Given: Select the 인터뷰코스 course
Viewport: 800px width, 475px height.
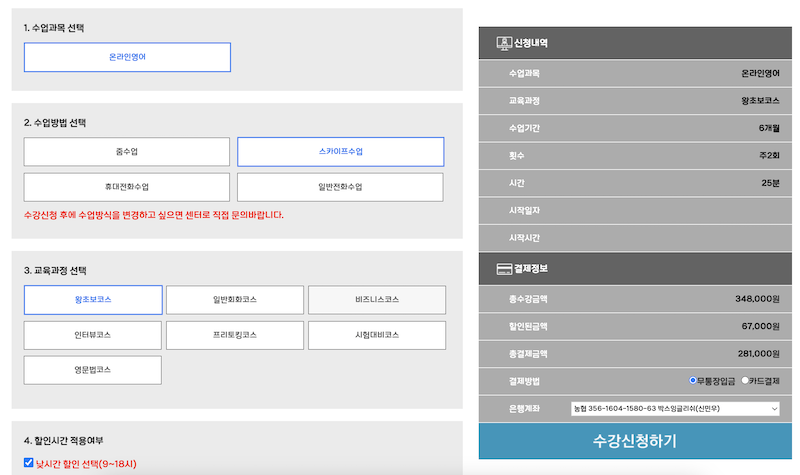Looking at the screenshot, I should (x=93, y=335).
